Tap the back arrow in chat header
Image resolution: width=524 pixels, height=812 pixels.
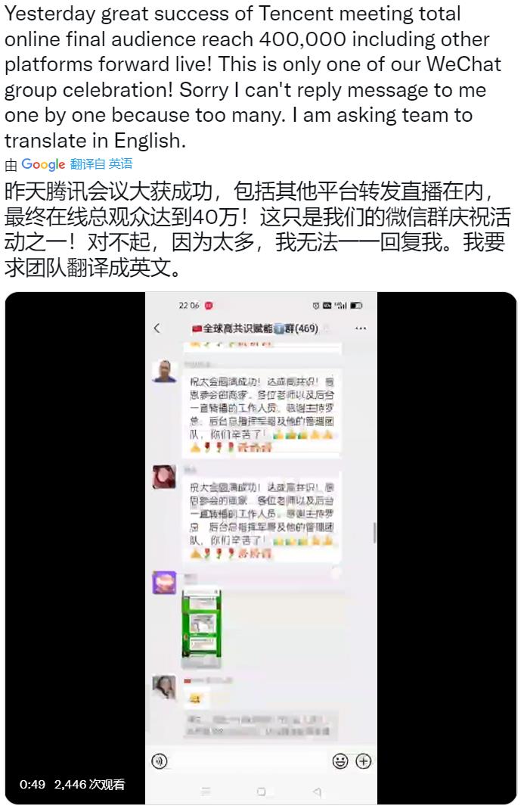(157, 328)
